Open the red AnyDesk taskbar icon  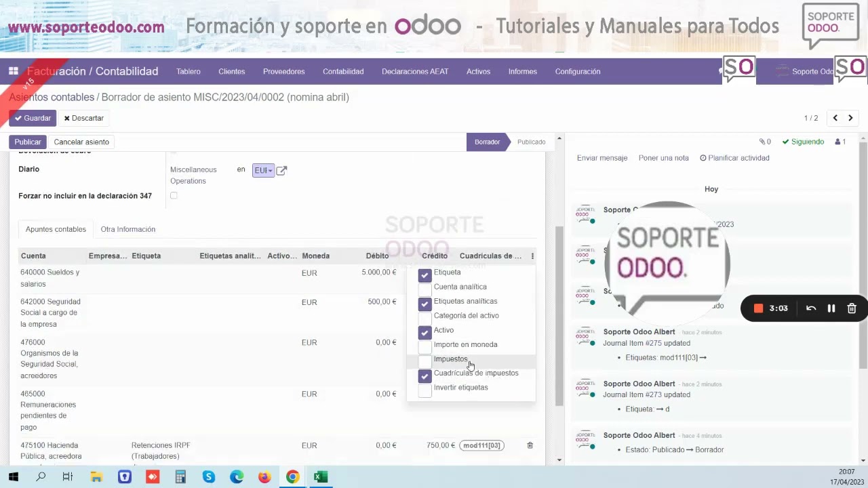coord(152,477)
